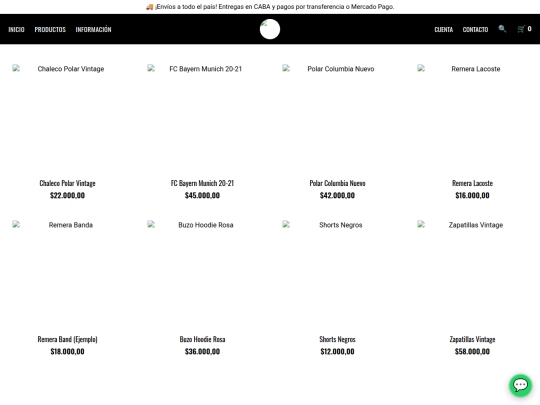Click the $18.000,00 price
The width and height of the screenshot is (540, 405).
click(x=68, y=351)
